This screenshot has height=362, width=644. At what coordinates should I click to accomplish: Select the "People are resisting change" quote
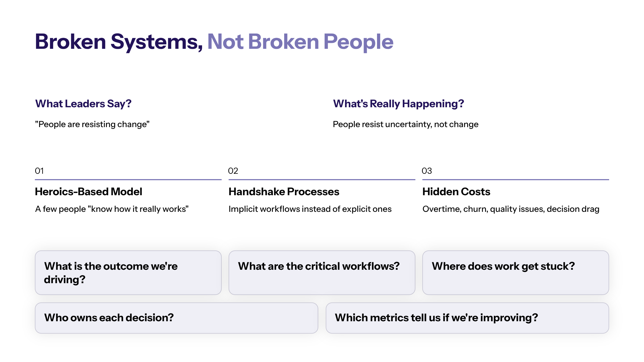coord(92,124)
